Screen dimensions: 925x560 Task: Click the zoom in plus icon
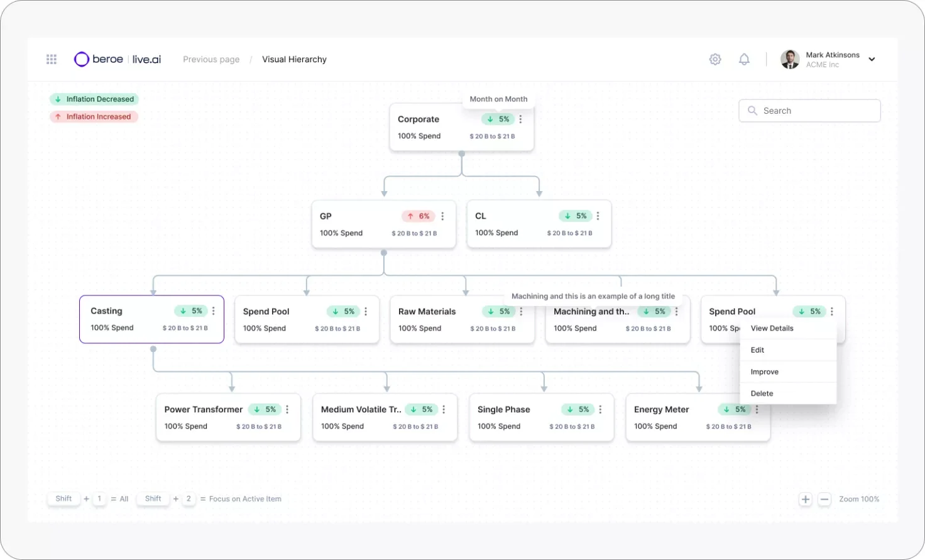point(805,499)
